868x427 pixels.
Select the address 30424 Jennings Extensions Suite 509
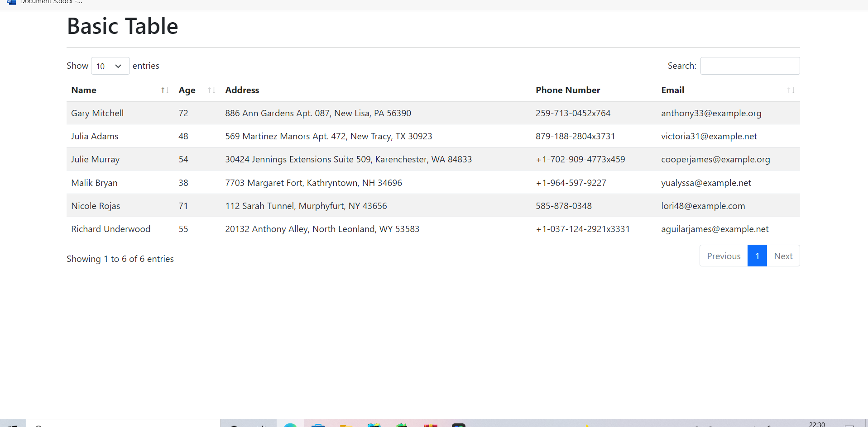pyautogui.click(x=298, y=159)
